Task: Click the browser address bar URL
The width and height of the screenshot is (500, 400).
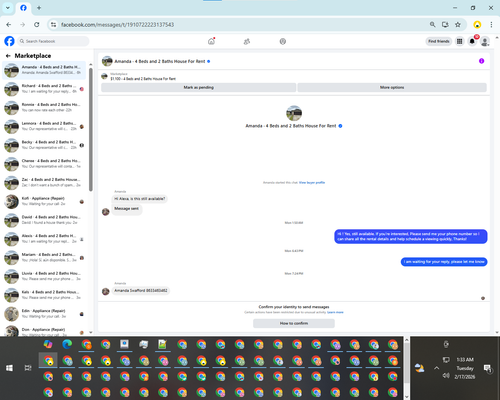Action: 117,25
